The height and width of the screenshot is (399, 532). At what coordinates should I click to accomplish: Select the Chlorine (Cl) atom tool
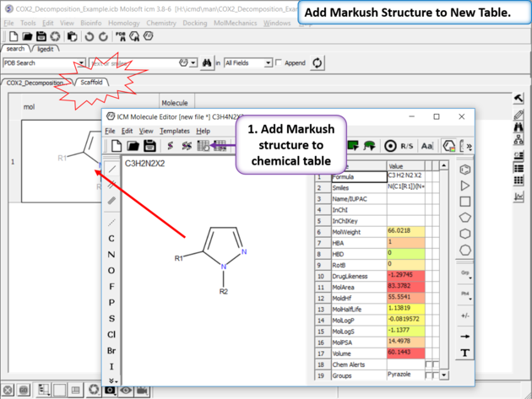click(111, 333)
